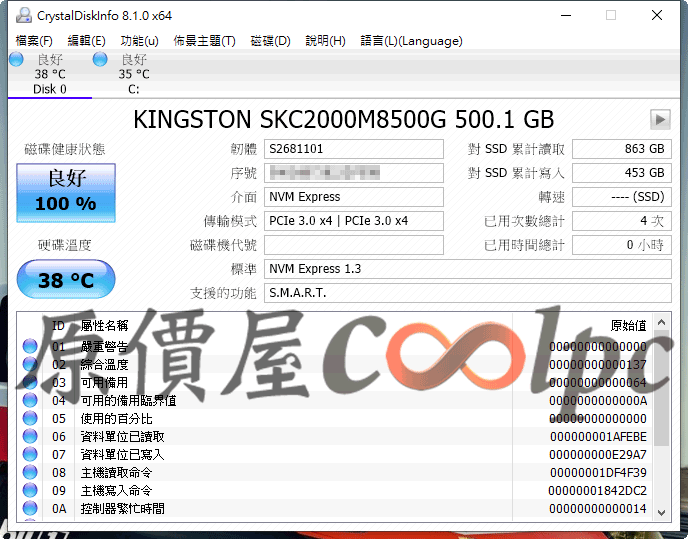Close the CrystalDiskInfo window

[x=657, y=15]
